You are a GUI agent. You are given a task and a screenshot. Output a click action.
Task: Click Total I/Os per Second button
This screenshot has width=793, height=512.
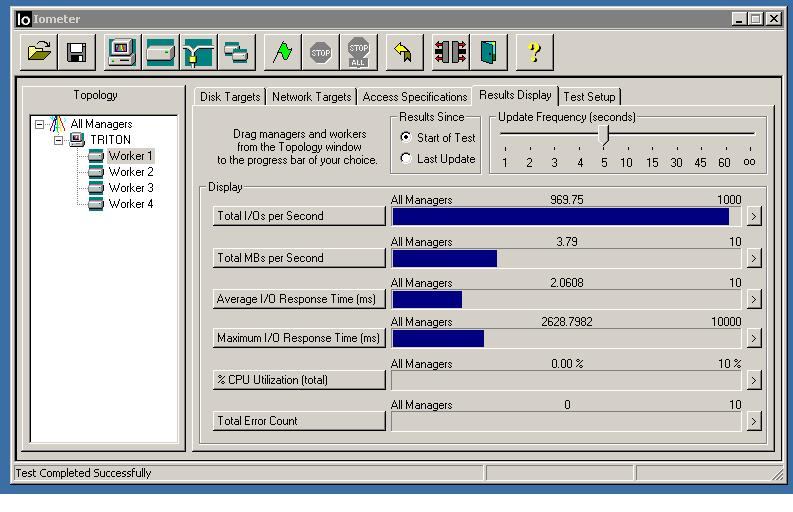click(299, 216)
